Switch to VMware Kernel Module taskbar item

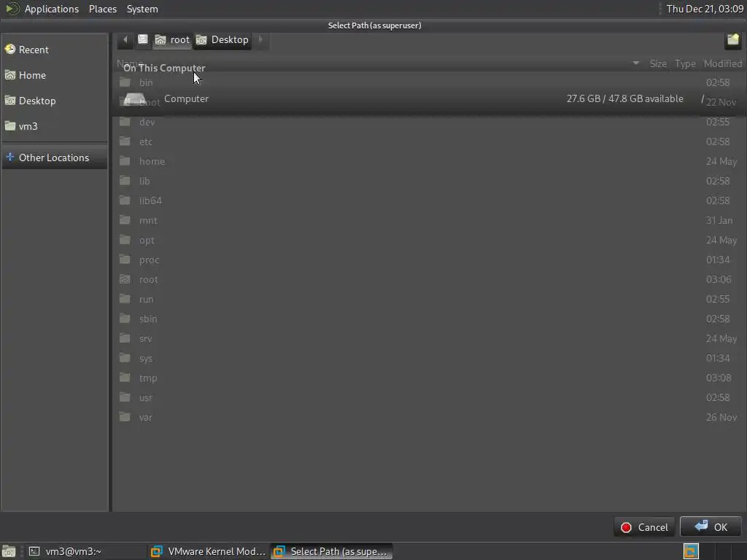coord(208,551)
